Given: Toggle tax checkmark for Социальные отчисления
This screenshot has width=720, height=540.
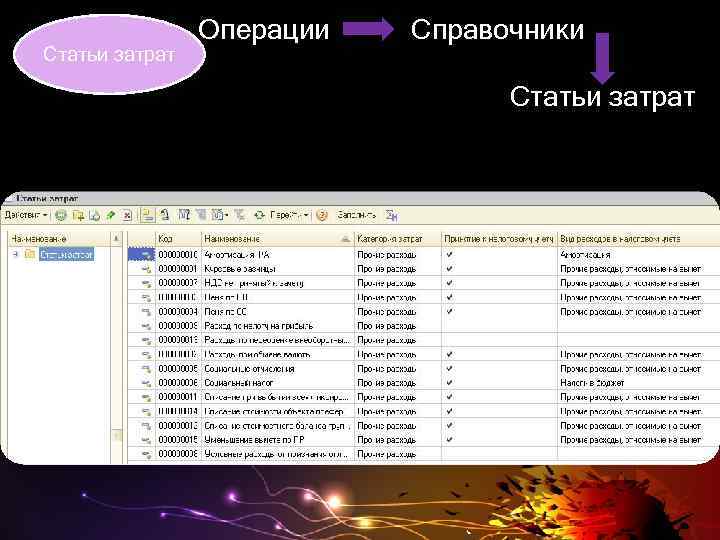Looking at the screenshot, I should click(x=449, y=368).
